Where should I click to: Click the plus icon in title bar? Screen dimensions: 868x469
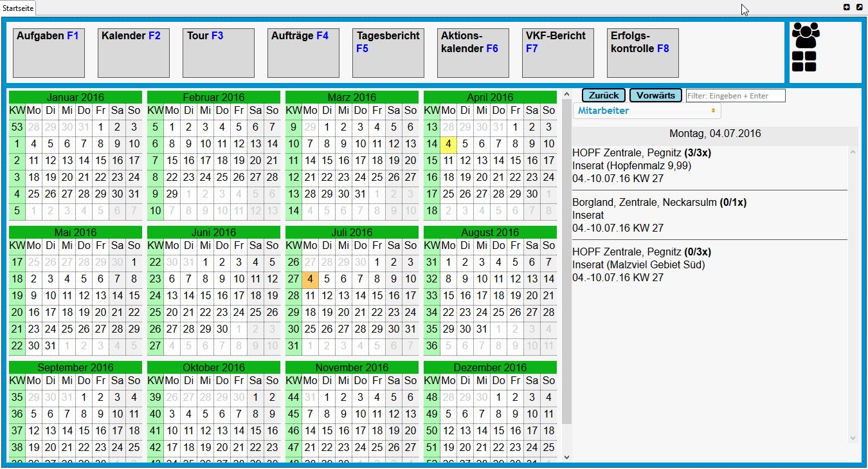(x=847, y=7)
